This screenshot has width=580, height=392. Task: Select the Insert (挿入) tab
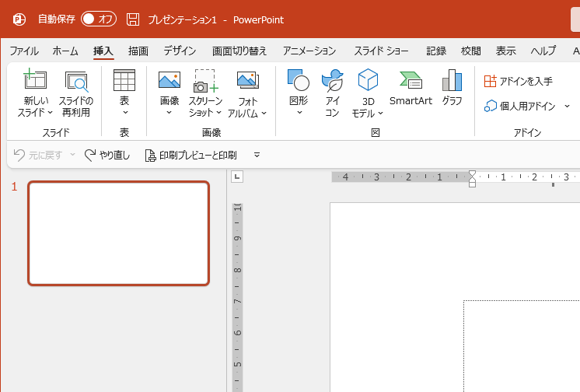[103, 51]
